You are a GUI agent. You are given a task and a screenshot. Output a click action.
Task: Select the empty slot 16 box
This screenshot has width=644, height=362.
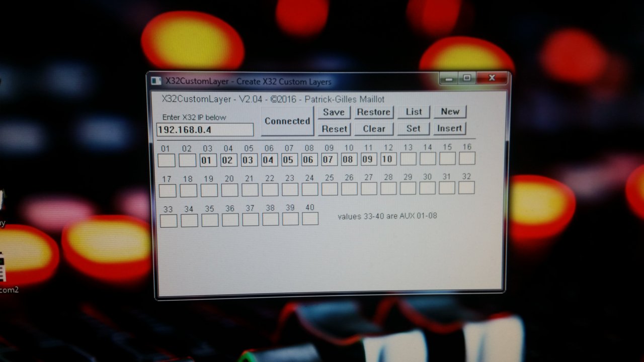click(x=467, y=158)
